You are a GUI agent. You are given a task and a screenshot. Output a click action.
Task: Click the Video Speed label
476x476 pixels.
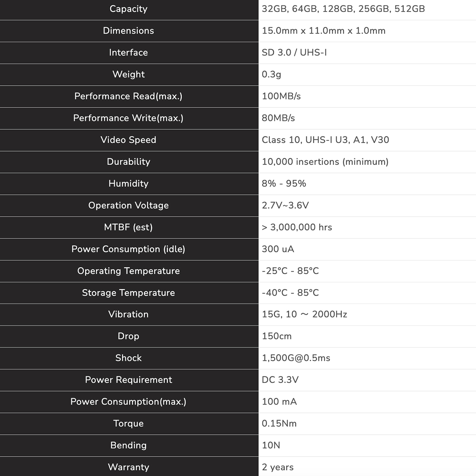tap(129, 140)
